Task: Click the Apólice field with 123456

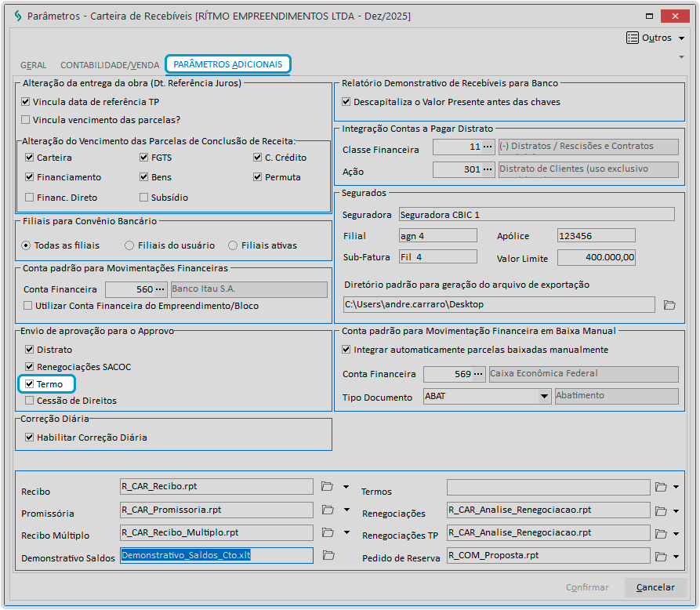Action: pyautogui.click(x=596, y=235)
